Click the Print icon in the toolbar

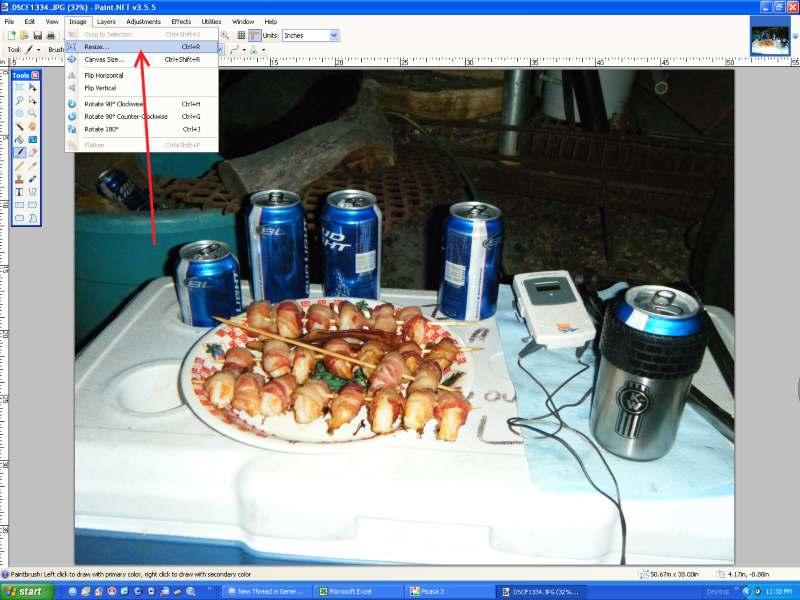coord(50,35)
